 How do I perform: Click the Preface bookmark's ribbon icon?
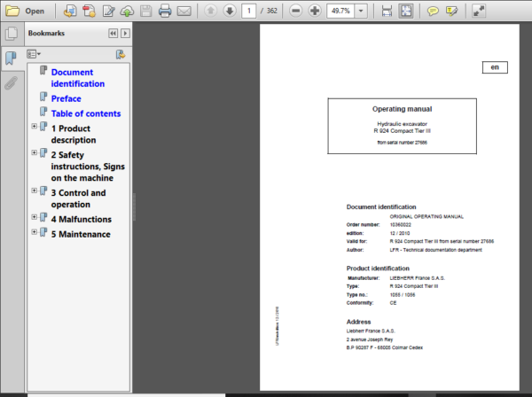point(43,97)
